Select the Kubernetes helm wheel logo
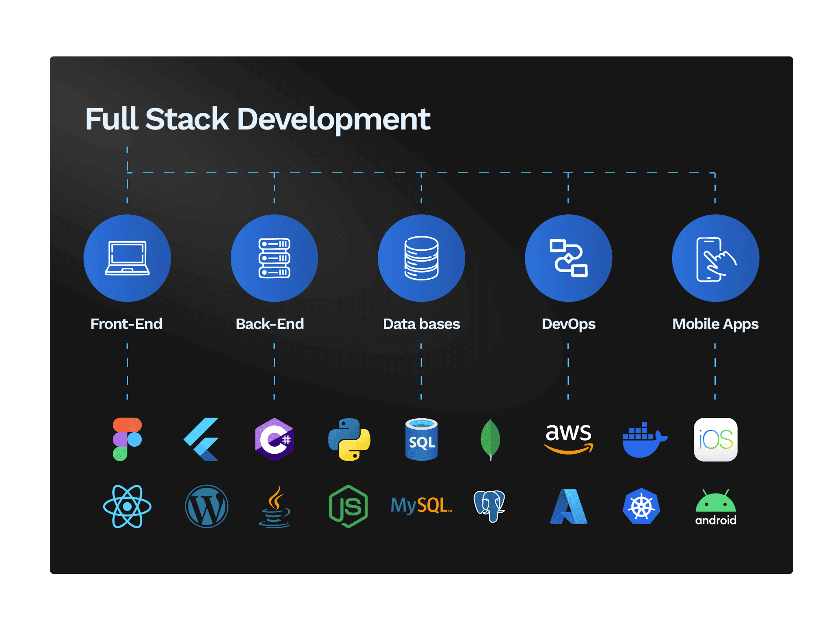The width and height of the screenshot is (840, 630). click(641, 507)
